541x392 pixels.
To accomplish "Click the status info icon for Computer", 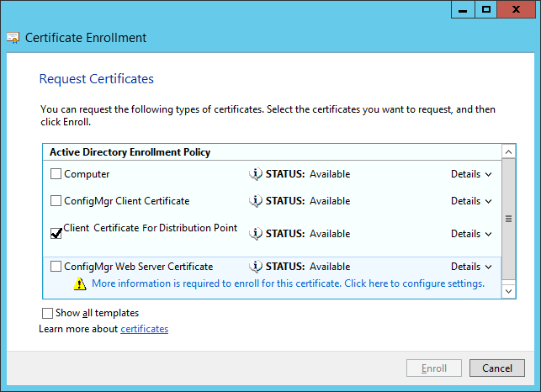I will click(x=256, y=174).
